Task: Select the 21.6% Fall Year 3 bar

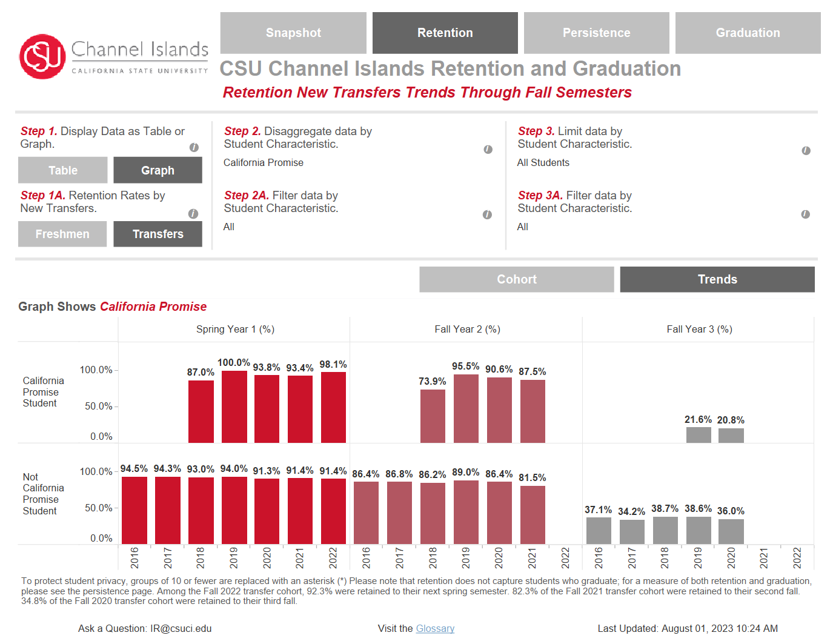Action: [x=699, y=435]
